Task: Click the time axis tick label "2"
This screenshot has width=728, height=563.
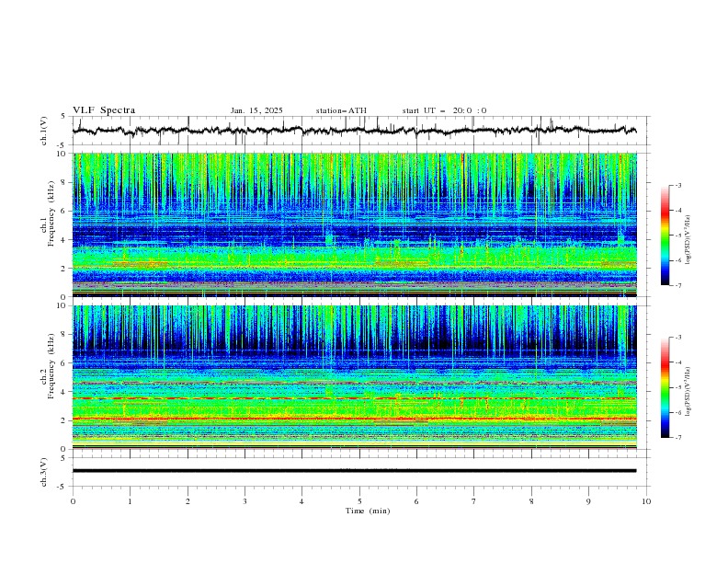Action: coord(188,501)
